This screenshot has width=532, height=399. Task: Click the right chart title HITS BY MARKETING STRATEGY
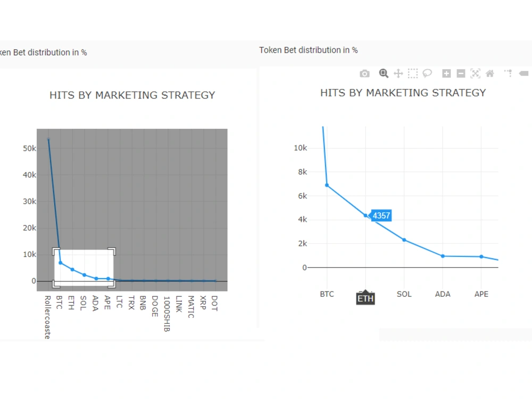[x=403, y=93]
